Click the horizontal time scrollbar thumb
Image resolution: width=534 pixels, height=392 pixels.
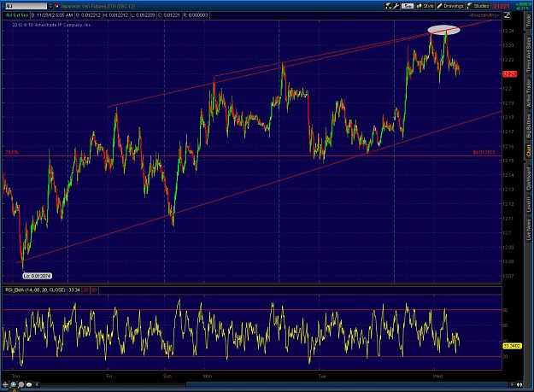point(347,384)
